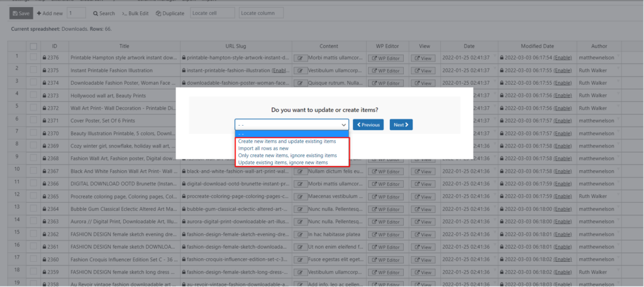This screenshot has width=644, height=287.
Task: Click the content edit icon beside 'Quisque rutrum. Nulla...'
Action: [x=300, y=84]
